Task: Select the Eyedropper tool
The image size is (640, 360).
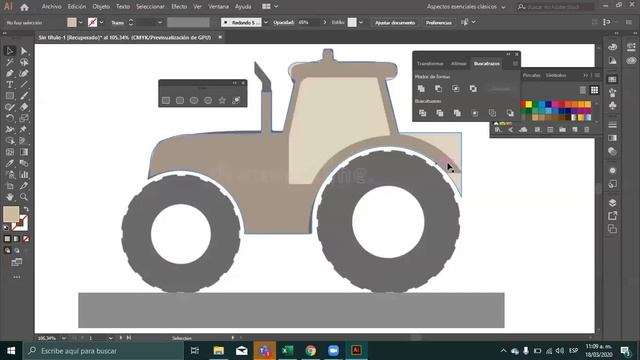Action: (10, 163)
